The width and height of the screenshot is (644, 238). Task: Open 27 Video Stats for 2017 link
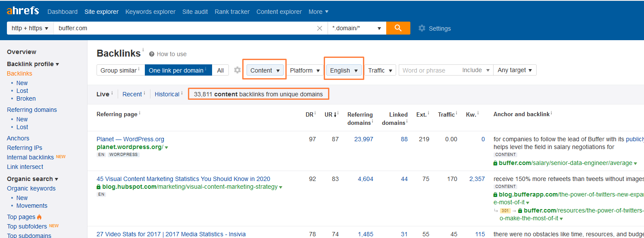coord(171,234)
